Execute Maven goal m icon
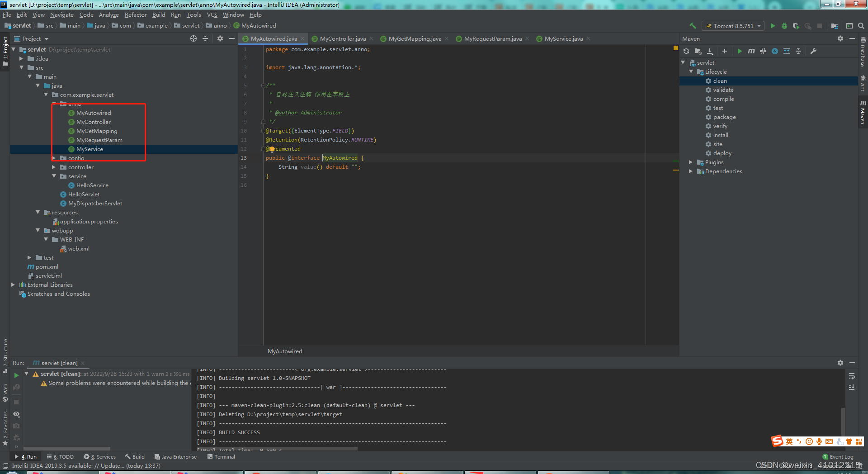 (751, 51)
